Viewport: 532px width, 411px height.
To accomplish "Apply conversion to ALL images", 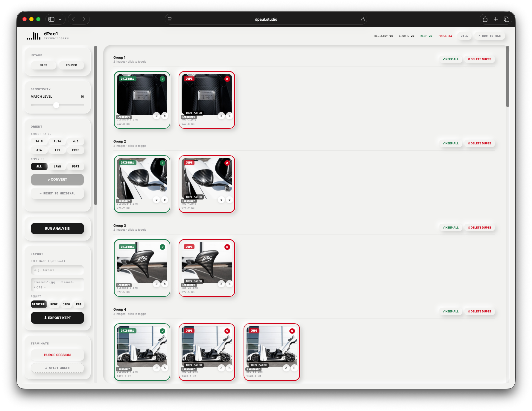I will (39, 167).
